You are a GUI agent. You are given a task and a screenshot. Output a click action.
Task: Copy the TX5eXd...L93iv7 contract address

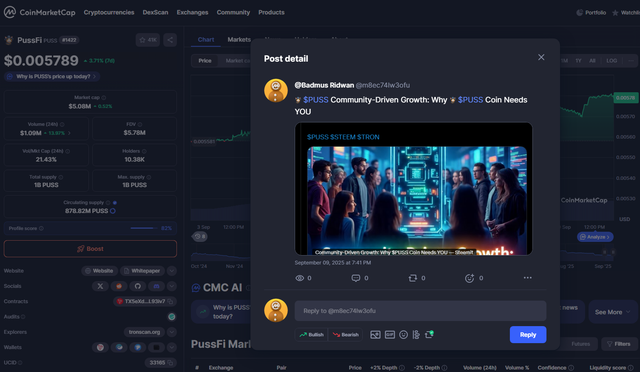(170, 301)
